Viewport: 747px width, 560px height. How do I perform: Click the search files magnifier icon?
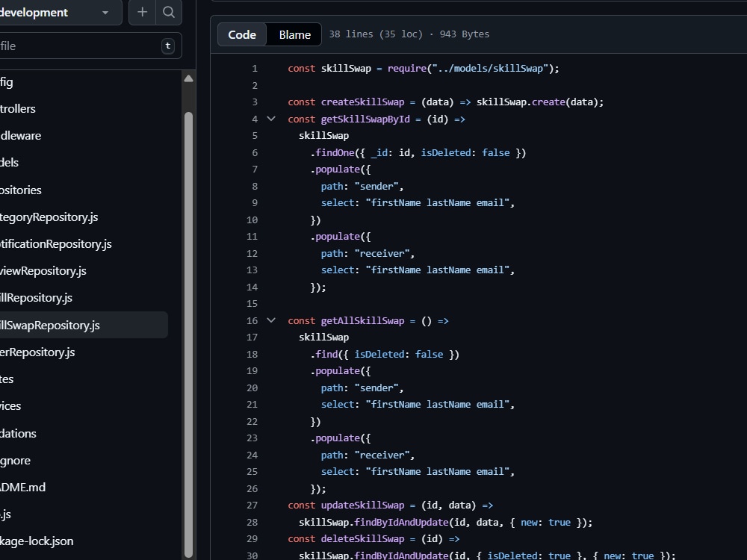click(169, 13)
